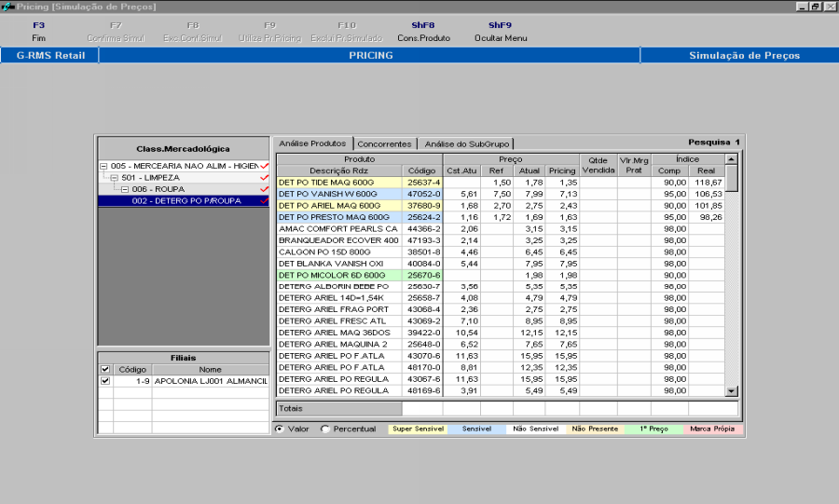Click the scroll up arrow of product table
The height and width of the screenshot is (504, 839).
pyautogui.click(x=732, y=159)
